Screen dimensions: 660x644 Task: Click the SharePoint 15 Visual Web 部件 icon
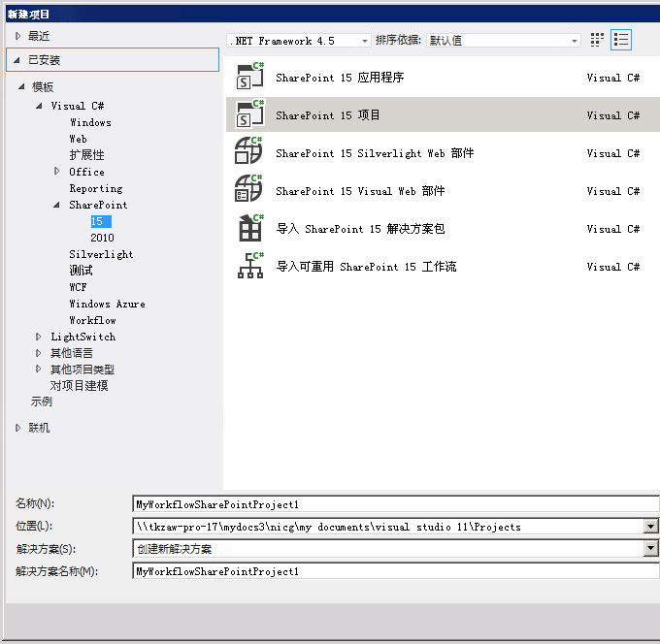tap(248, 188)
